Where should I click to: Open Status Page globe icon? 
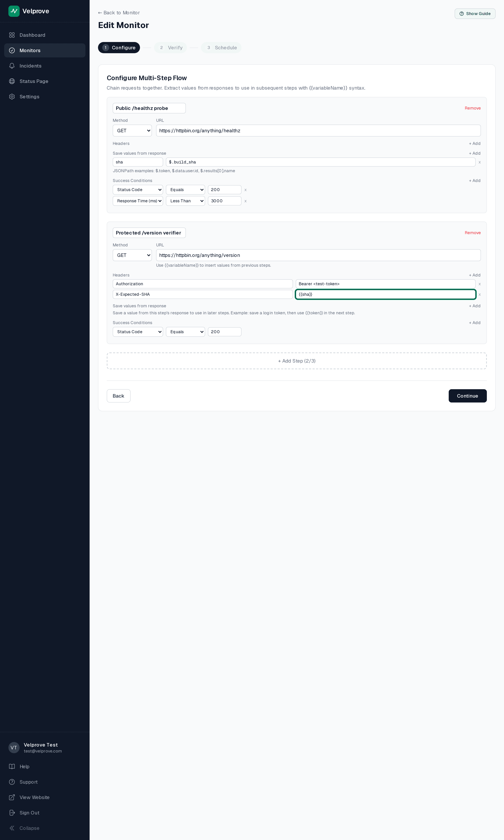click(x=12, y=81)
